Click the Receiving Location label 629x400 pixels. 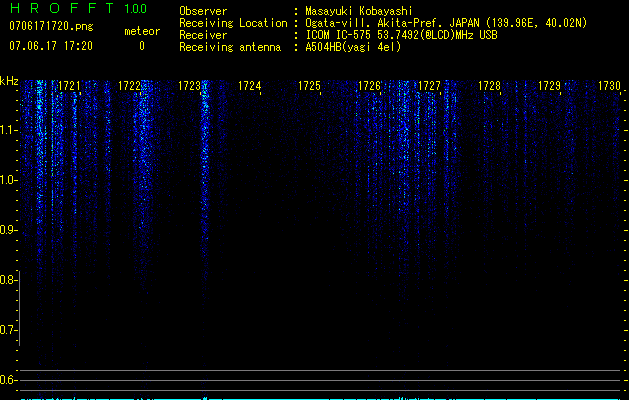(x=233, y=23)
